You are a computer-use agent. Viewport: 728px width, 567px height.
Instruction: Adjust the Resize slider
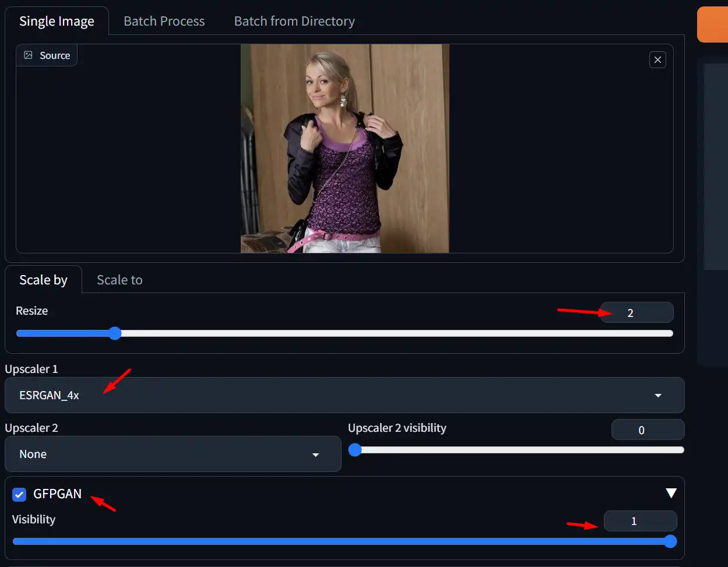click(344, 333)
